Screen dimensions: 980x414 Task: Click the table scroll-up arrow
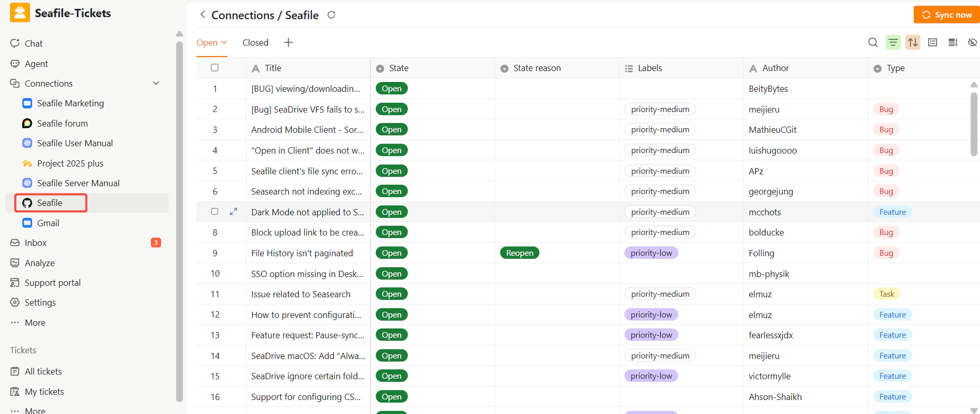[974, 85]
